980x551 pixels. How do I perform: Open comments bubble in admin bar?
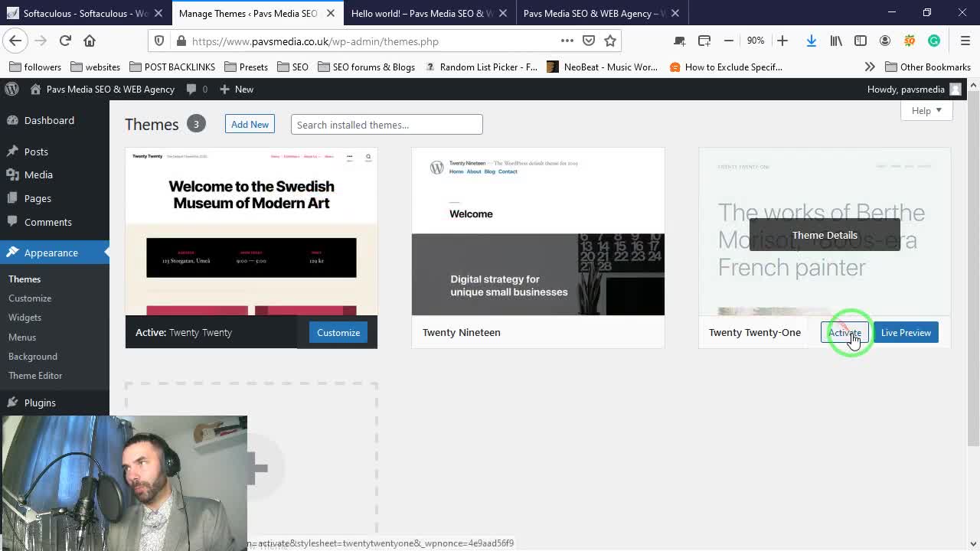[198, 89]
